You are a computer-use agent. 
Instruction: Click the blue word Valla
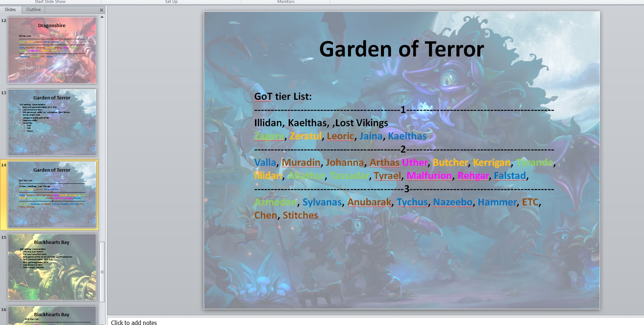tap(265, 162)
